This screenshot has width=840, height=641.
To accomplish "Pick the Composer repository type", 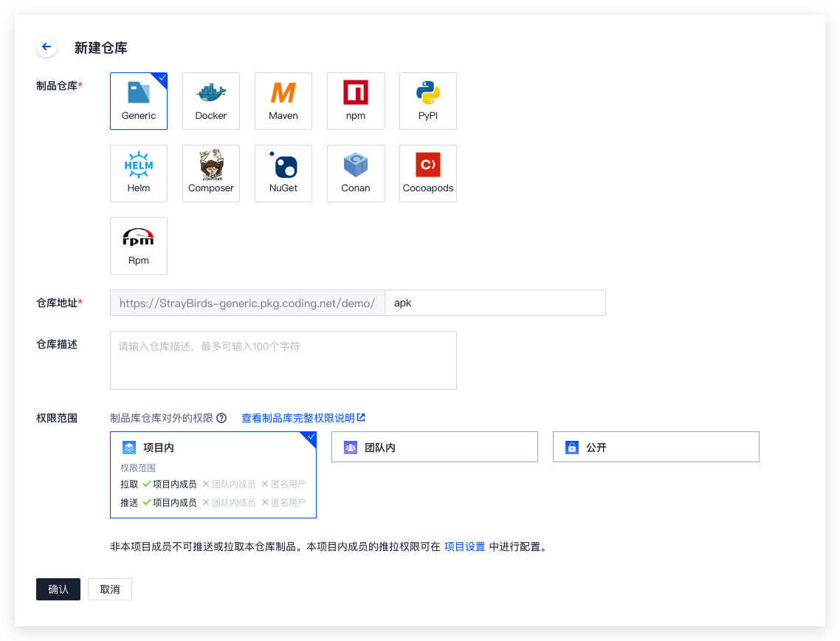I will click(x=211, y=174).
